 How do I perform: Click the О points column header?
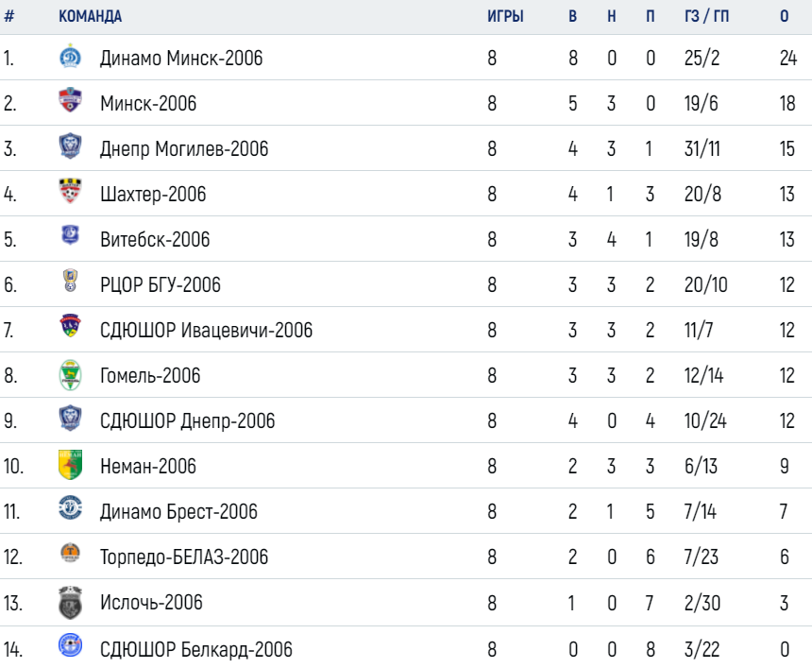[784, 16]
